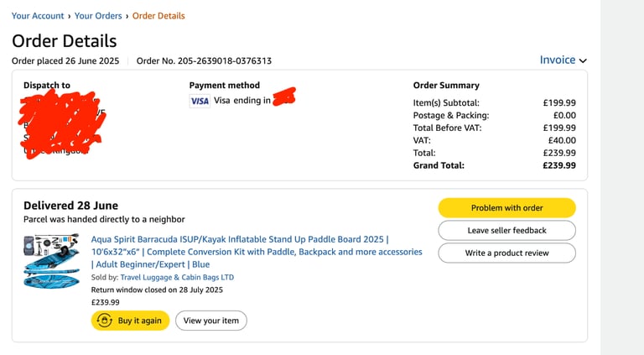
Task: Click the Delivered 28 June heading
Action: 70,206
